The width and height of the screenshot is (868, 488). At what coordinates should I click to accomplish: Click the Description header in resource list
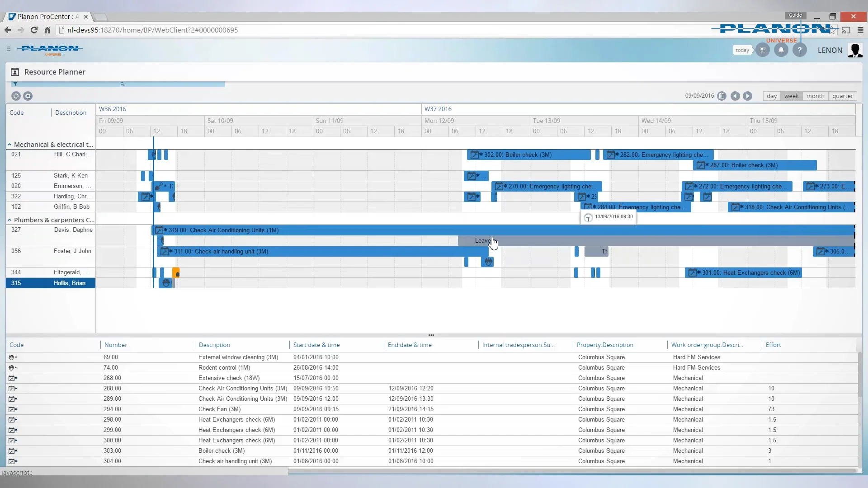coord(71,113)
